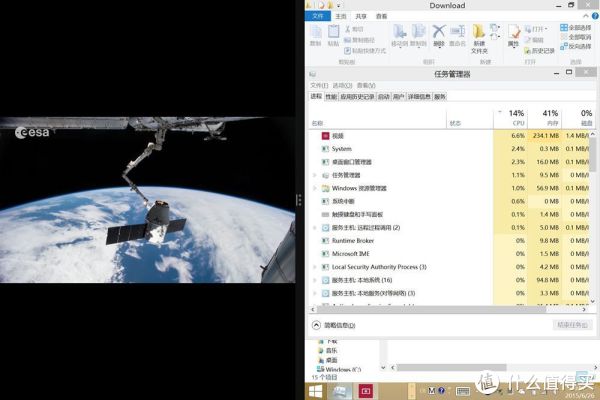Screen dimensions: 600x400
Task: Expand the Windows Explorer process row
Action: point(315,188)
